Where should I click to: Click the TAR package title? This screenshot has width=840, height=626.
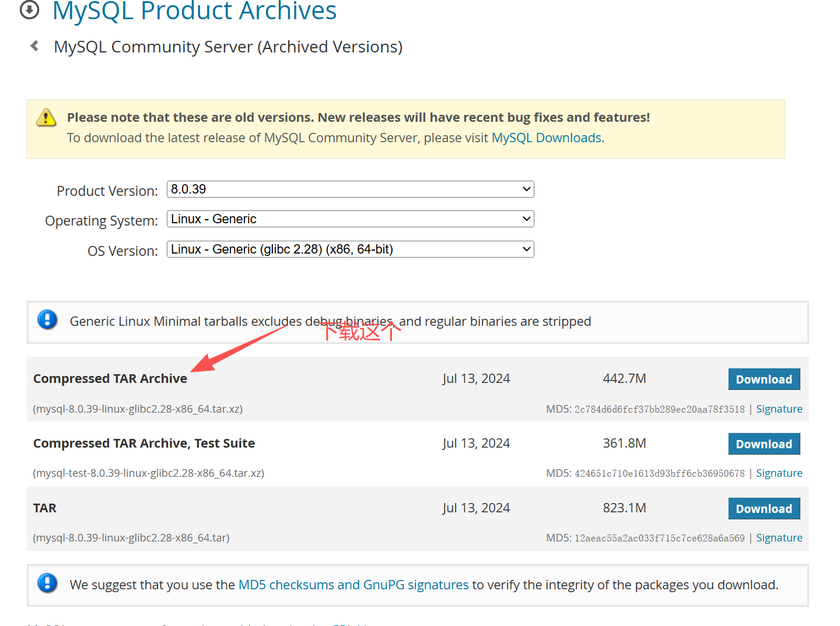45,508
